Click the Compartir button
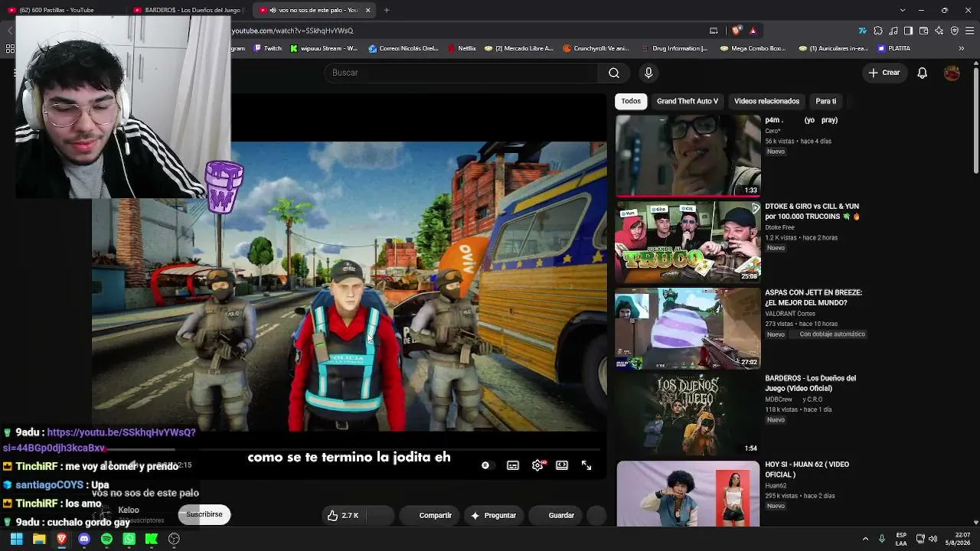Viewport: 980px width, 551px height. coord(429,516)
